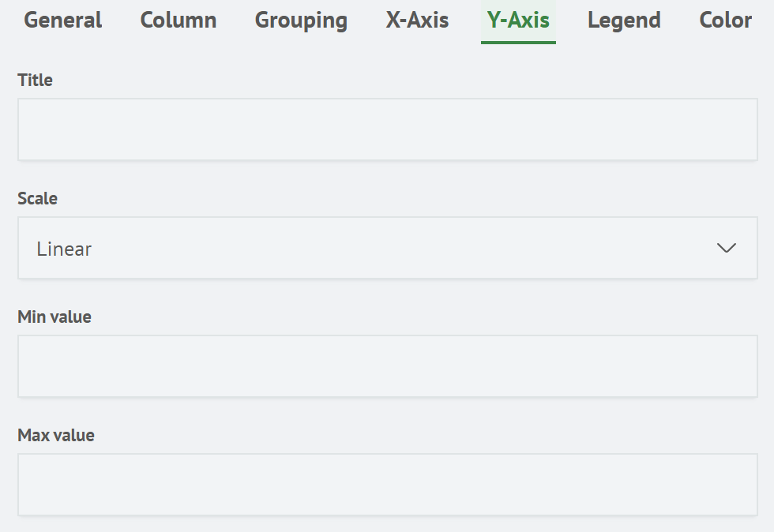Go to the Grouping tab
The width and height of the screenshot is (774, 532).
point(301,21)
